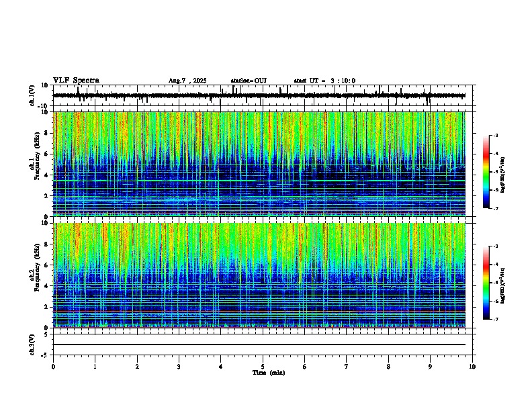Viewport: 532px width, 411px height.
Task: Click the "6" kHz tick on ch.2 spectrogram
Action: click(x=47, y=265)
